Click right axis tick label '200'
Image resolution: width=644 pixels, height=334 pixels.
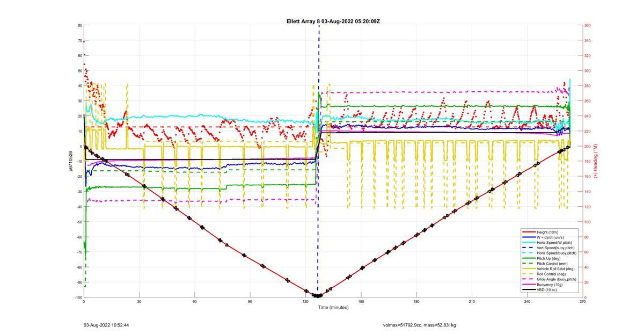588,146
